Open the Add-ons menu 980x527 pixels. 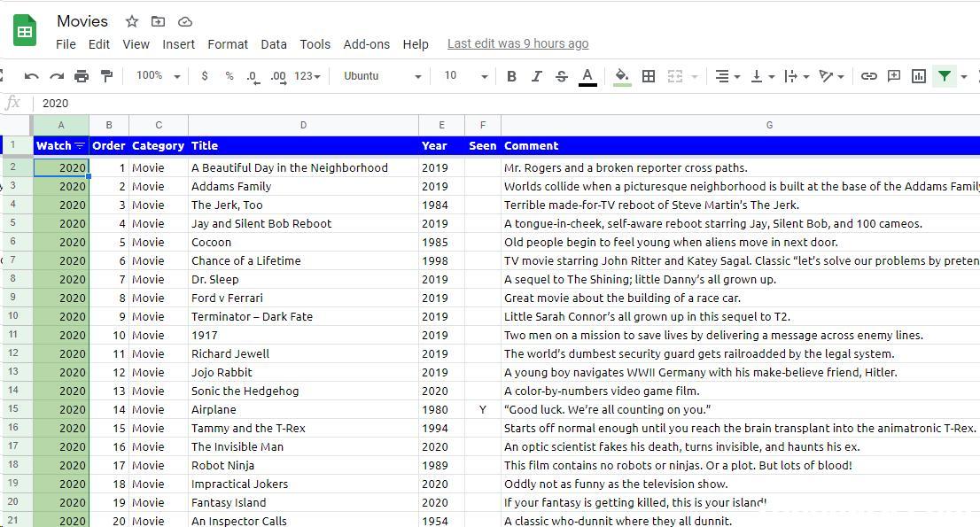click(x=366, y=44)
